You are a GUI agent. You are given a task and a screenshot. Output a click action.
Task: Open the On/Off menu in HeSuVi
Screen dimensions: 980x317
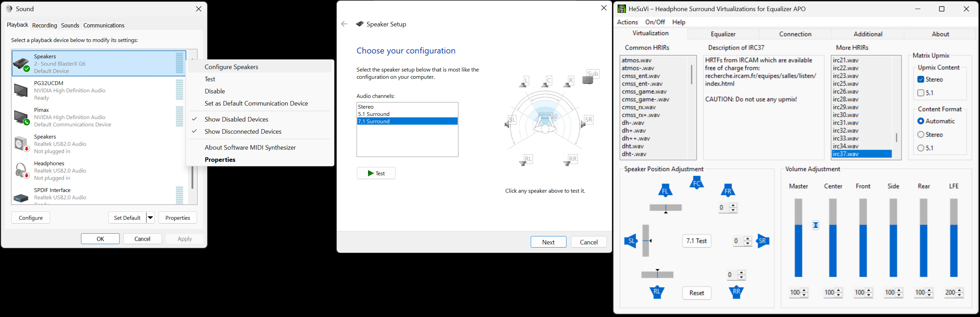click(655, 22)
